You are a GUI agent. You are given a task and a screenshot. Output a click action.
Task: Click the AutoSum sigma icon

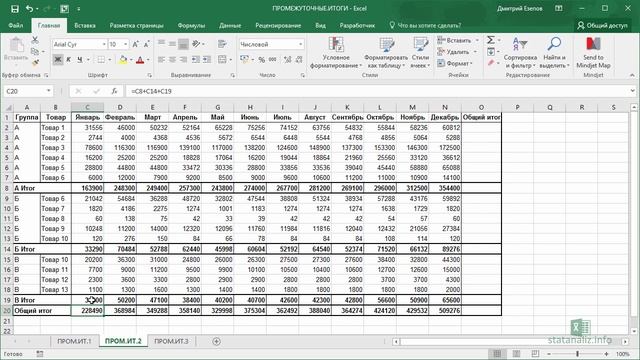click(491, 40)
